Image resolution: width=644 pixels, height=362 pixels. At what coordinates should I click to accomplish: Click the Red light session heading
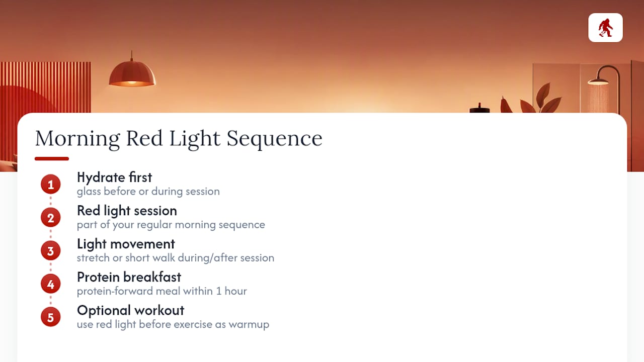[x=127, y=211]
